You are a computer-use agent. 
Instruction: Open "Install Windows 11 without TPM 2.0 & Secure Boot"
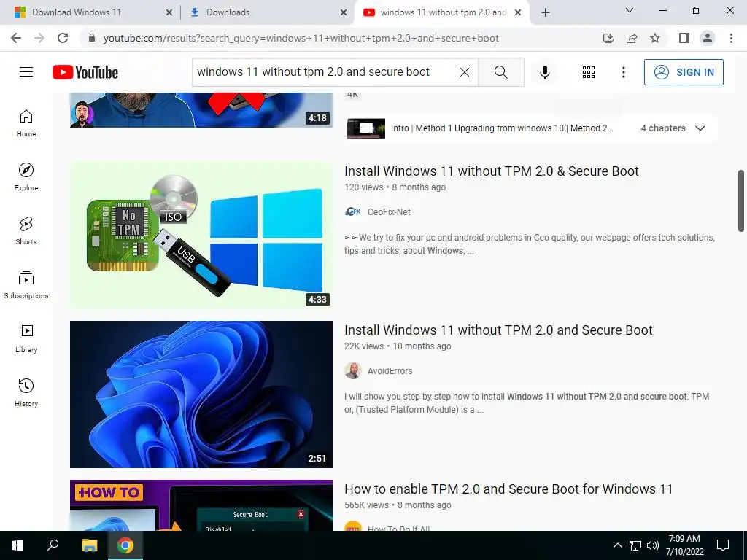tap(491, 171)
